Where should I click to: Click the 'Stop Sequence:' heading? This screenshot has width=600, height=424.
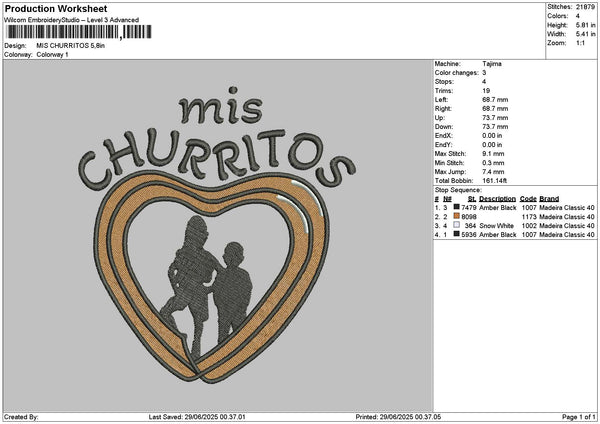click(x=458, y=190)
